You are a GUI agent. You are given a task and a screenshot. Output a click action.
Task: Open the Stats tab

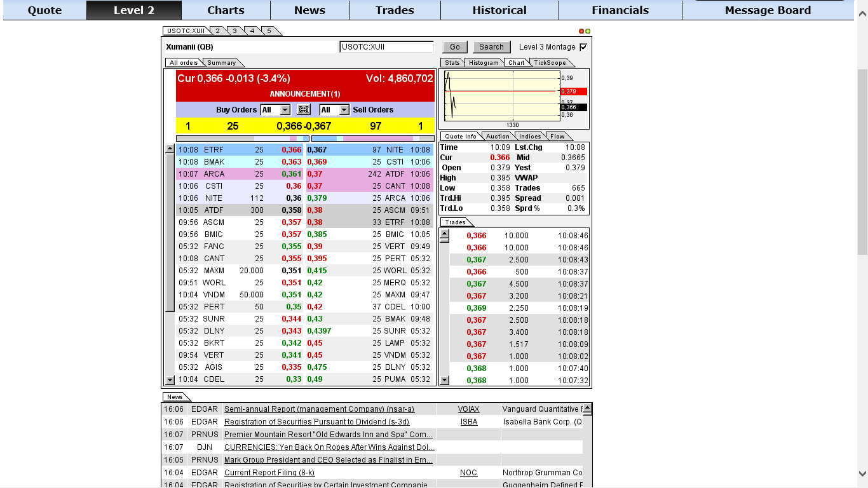452,62
